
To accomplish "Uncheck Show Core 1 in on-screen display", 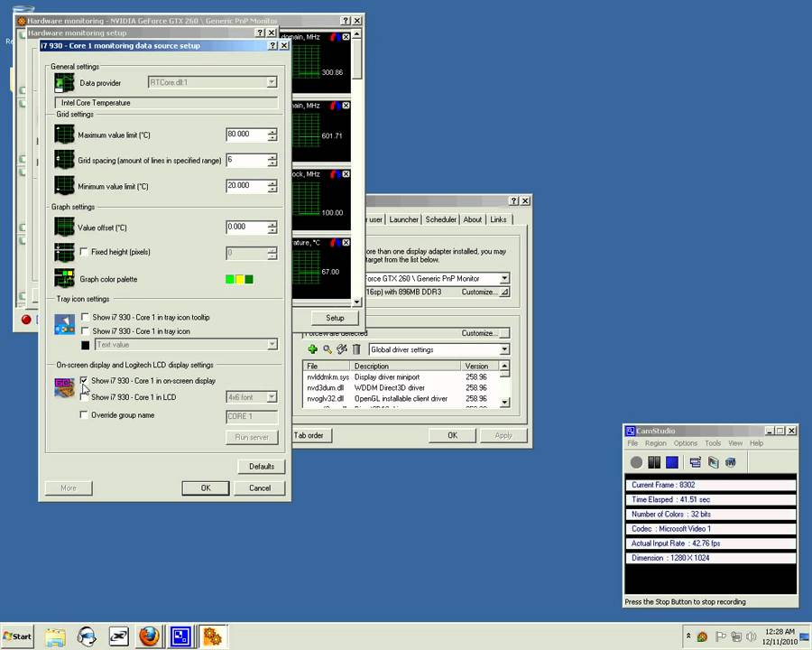I will [84, 380].
